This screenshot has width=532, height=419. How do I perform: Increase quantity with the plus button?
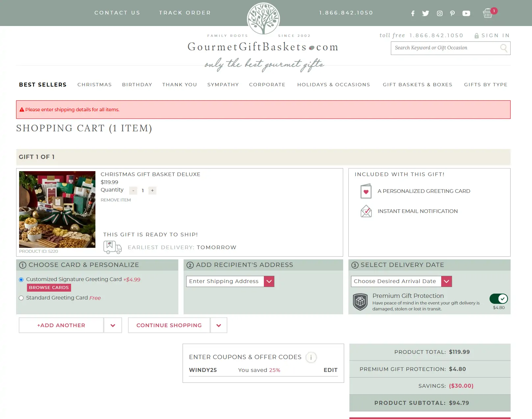152,191
